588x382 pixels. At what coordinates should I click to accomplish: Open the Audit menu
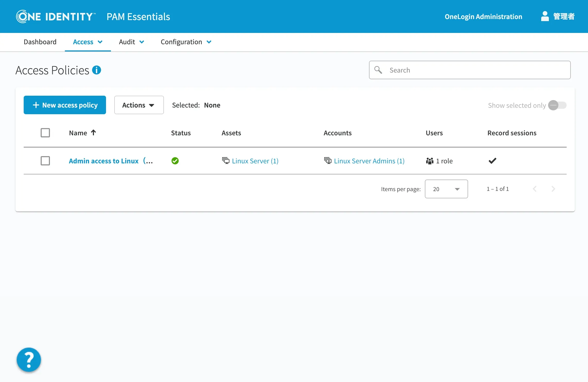click(x=131, y=42)
